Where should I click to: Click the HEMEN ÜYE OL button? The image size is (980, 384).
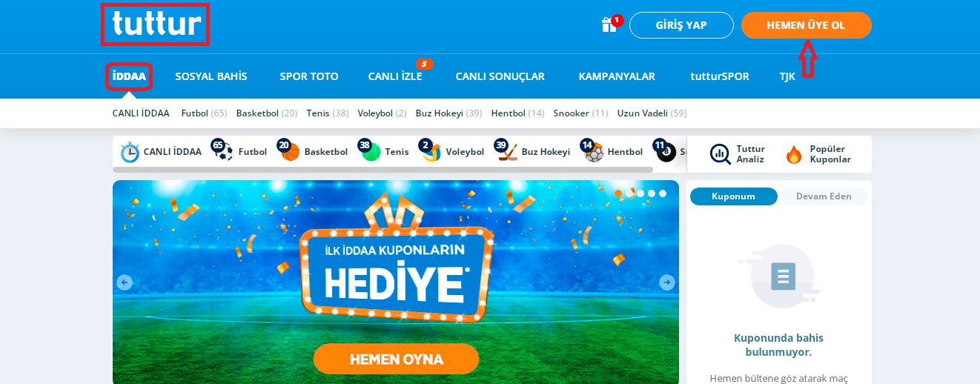(x=806, y=25)
